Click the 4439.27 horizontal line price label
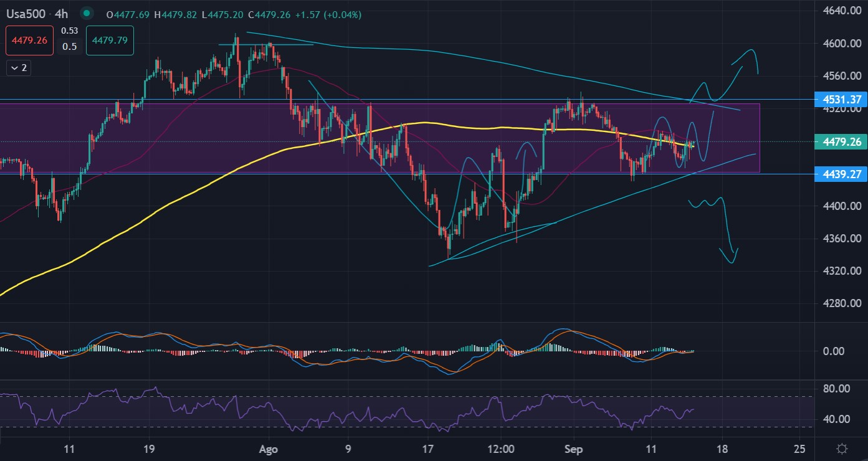868x461 pixels. pos(841,174)
